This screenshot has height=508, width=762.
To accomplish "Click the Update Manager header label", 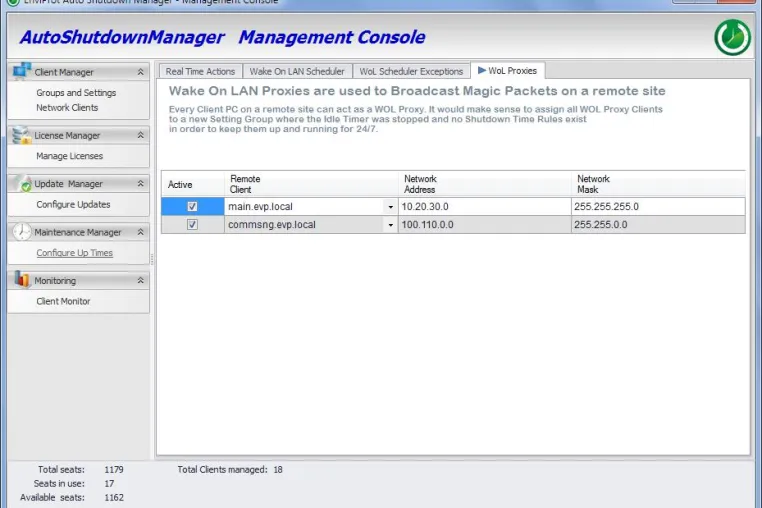I will [x=69, y=184].
